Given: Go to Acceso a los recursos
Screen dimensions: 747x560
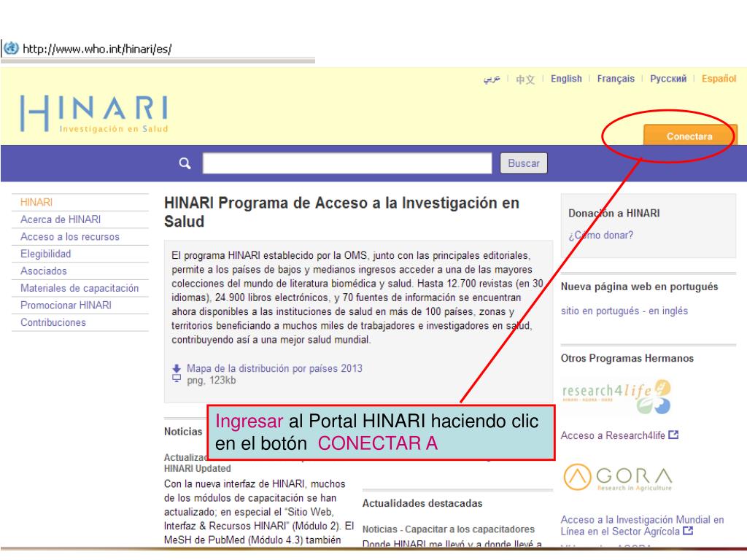Looking at the screenshot, I should click(70, 237).
